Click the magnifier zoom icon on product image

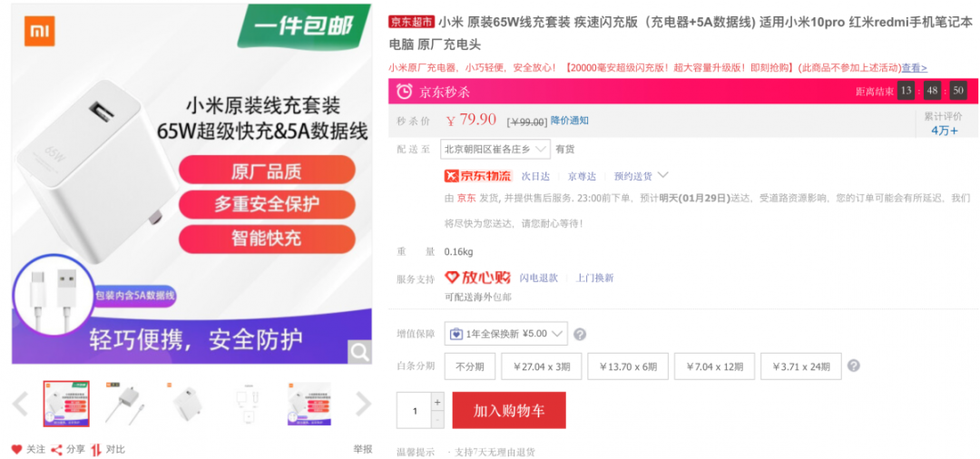[x=359, y=352]
